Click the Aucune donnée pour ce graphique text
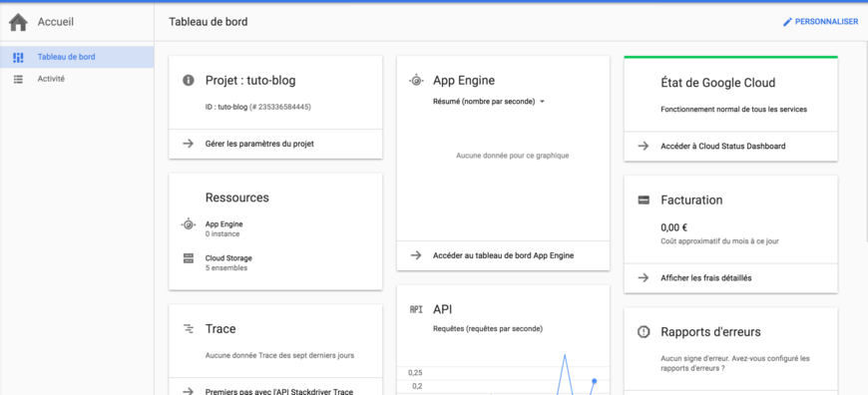This screenshot has width=868, height=395. [513, 156]
